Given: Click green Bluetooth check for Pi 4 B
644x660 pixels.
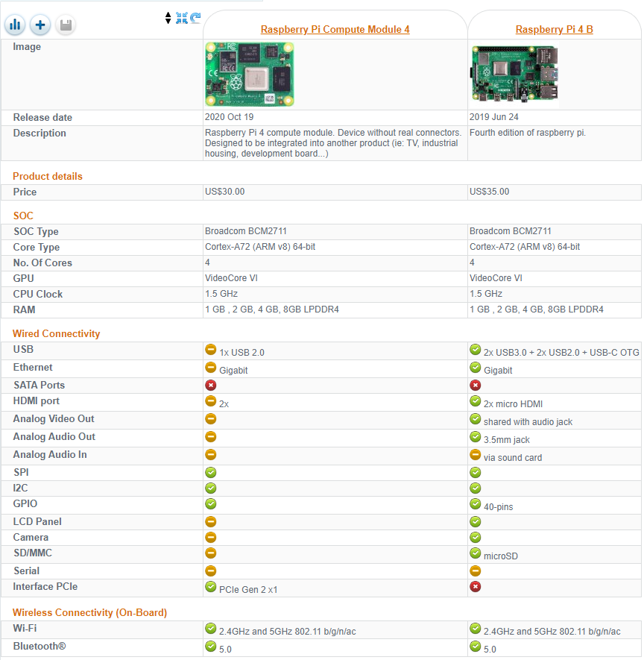Looking at the screenshot, I should tap(476, 646).
